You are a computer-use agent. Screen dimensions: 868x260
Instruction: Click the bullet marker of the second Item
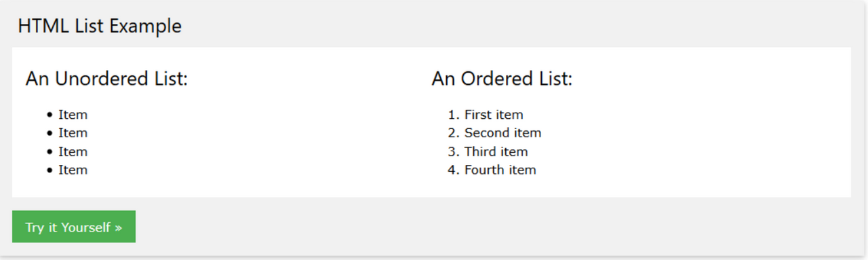click(50, 134)
